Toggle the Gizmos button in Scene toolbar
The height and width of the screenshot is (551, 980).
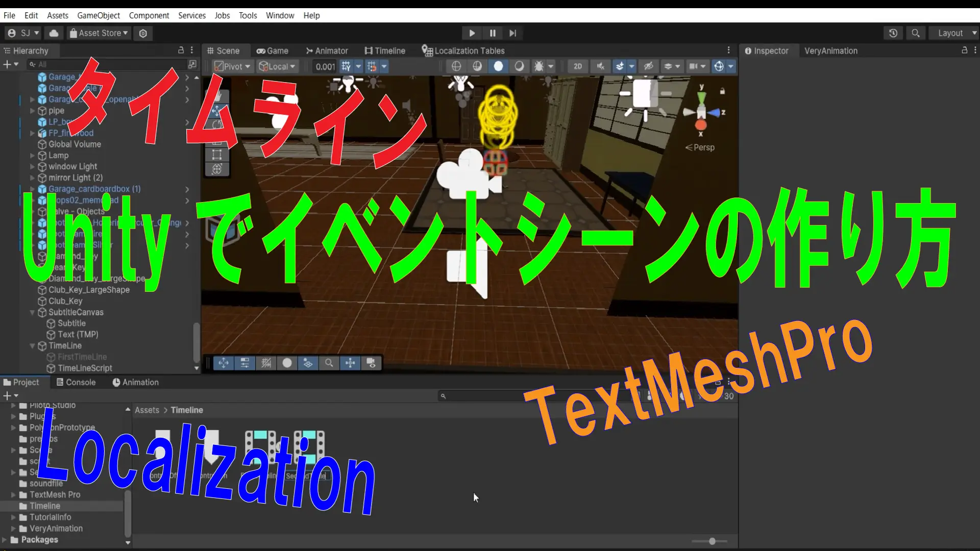(719, 66)
